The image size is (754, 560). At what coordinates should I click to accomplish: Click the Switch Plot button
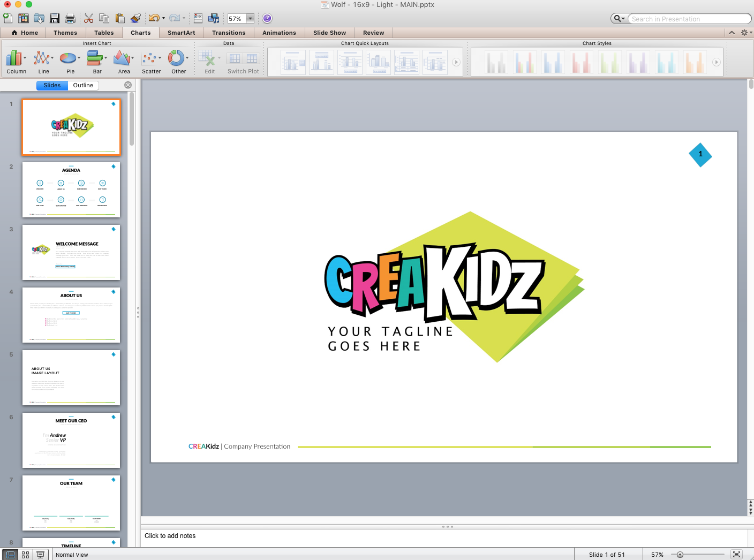[x=243, y=62]
